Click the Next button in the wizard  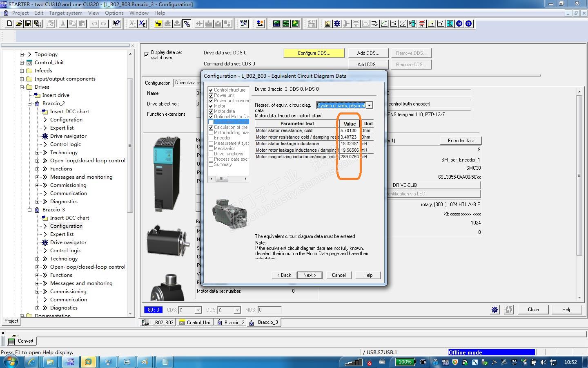[x=310, y=275]
